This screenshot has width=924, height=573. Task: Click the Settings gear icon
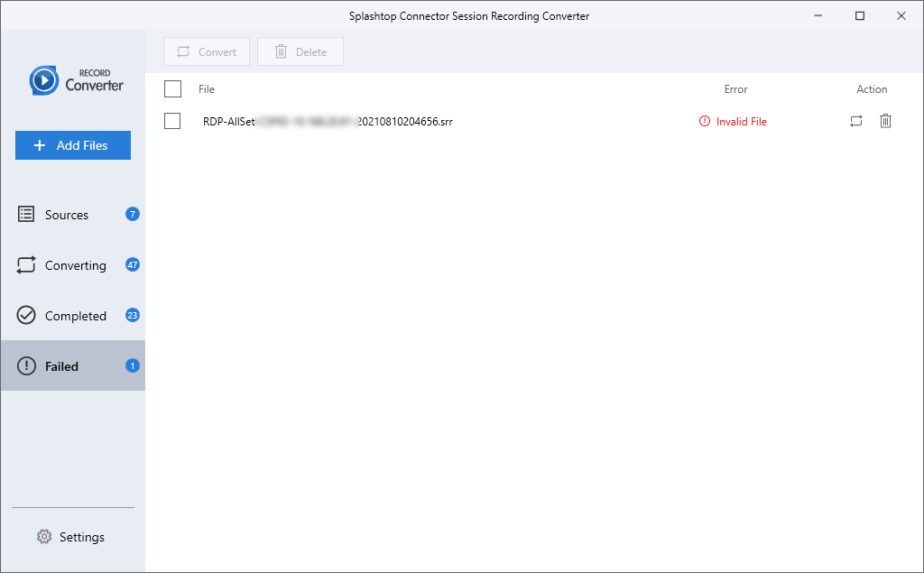click(44, 536)
